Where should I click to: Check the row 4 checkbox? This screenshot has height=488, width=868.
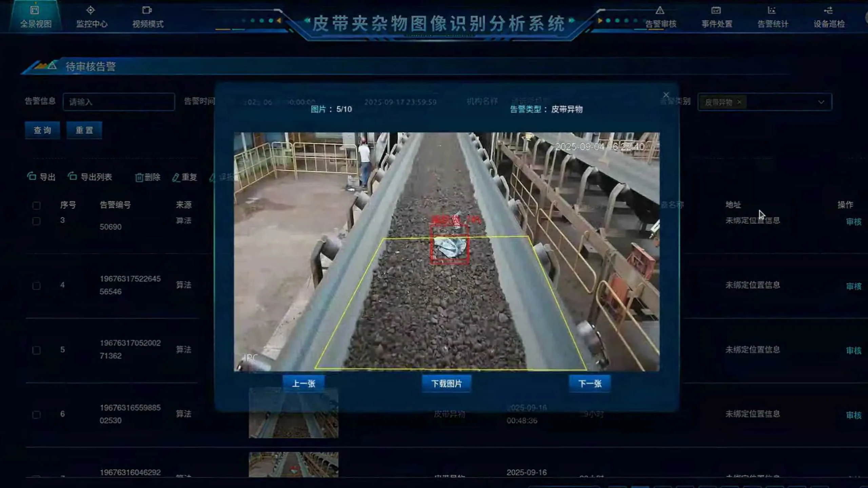tap(36, 286)
